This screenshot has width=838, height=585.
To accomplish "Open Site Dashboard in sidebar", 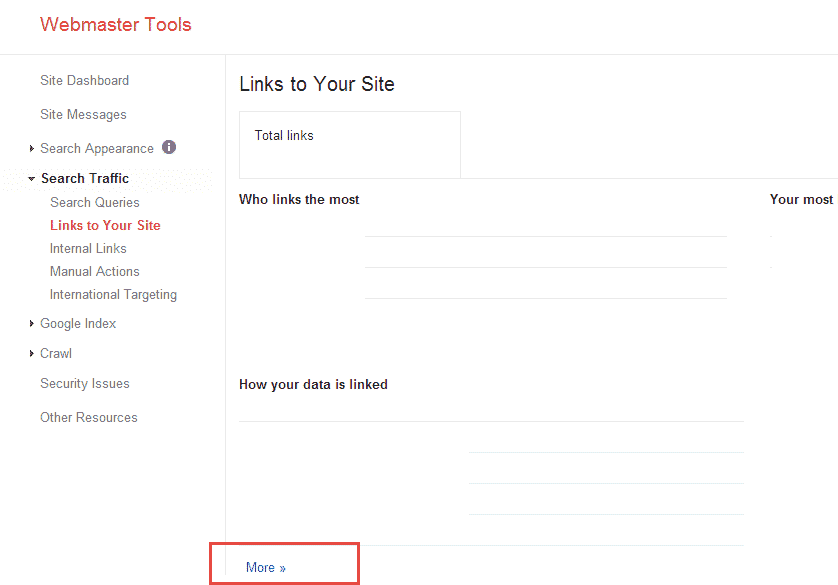I will click(84, 80).
